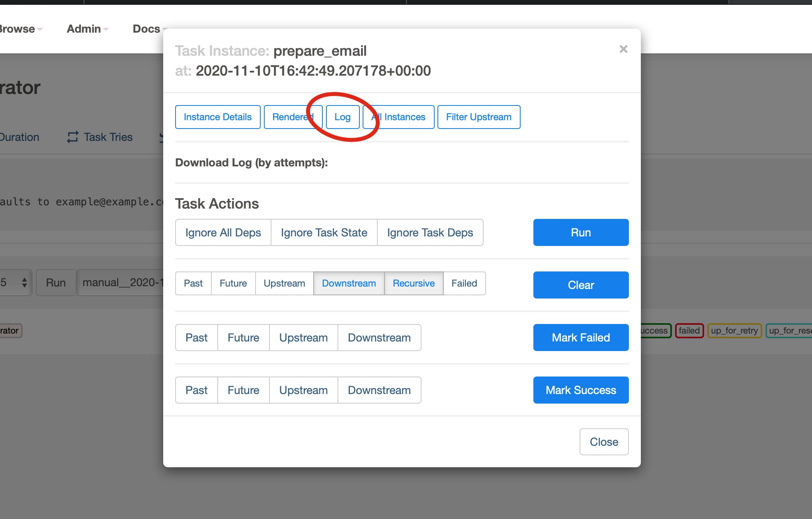
Task: Toggle the Failed option in Clear row
Action: (x=465, y=283)
